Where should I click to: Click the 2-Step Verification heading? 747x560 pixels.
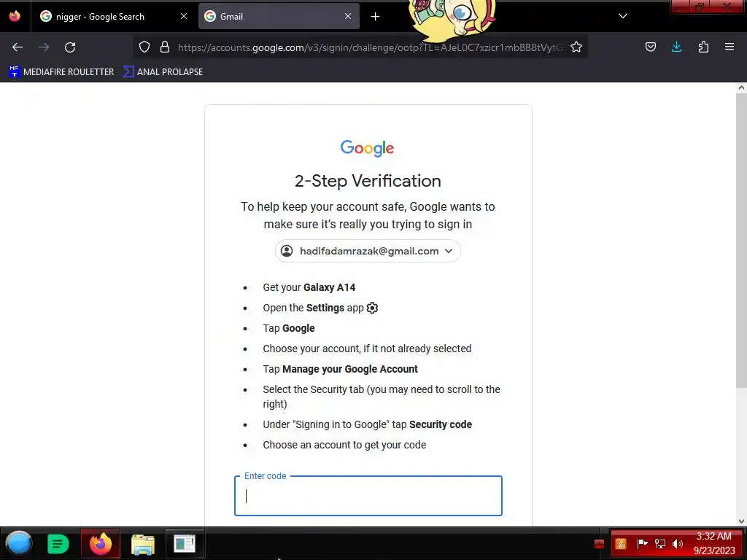tap(368, 181)
